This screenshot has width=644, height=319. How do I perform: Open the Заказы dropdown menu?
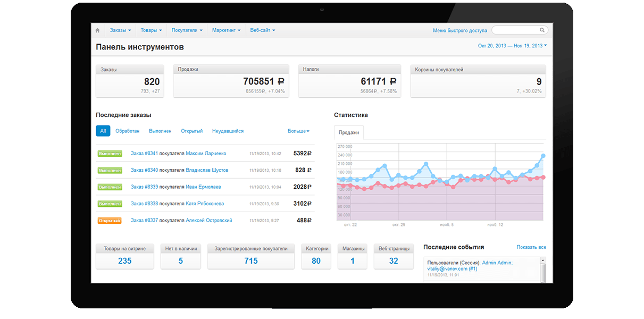tap(121, 30)
